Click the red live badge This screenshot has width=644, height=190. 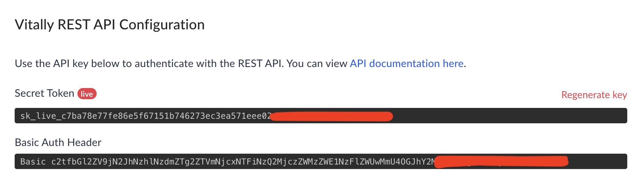coord(87,94)
